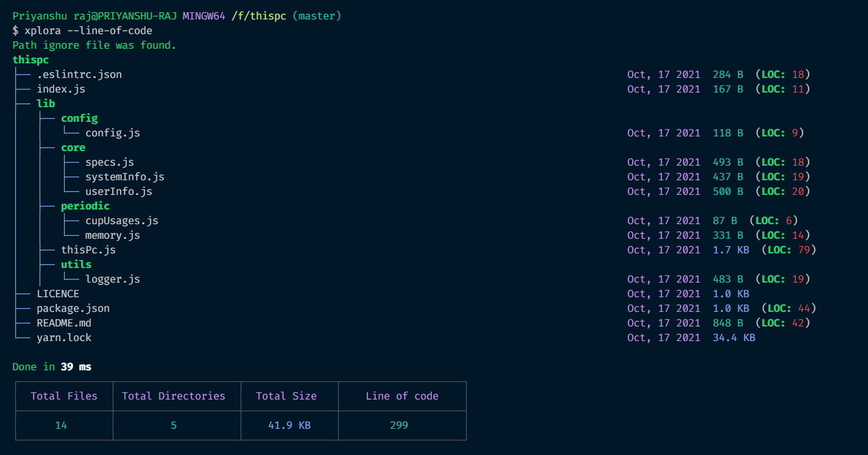This screenshot has height=455, width=868.
Task: Click the '331 B' size of memory.js
Action: click(x=728, y=235)
